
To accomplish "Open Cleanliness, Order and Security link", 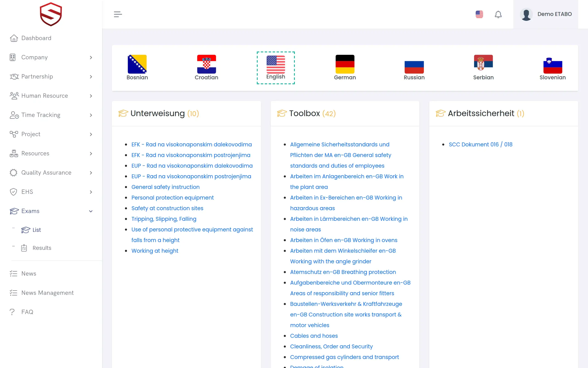I will point(331,346).
